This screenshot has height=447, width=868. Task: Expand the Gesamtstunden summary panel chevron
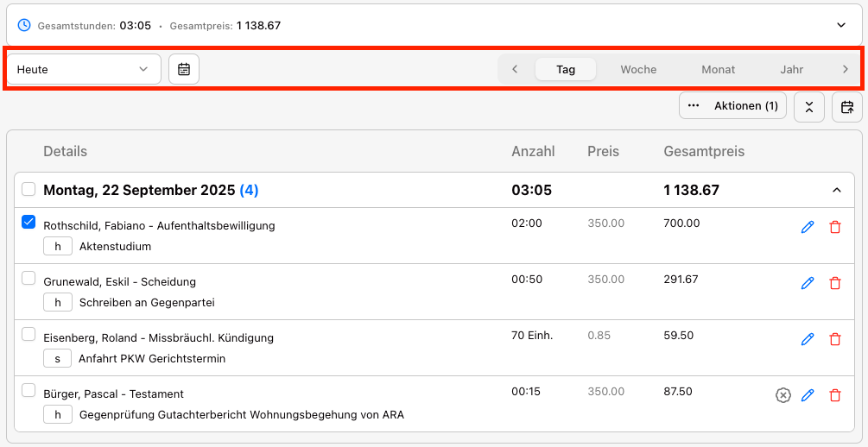tap(841, 25)
